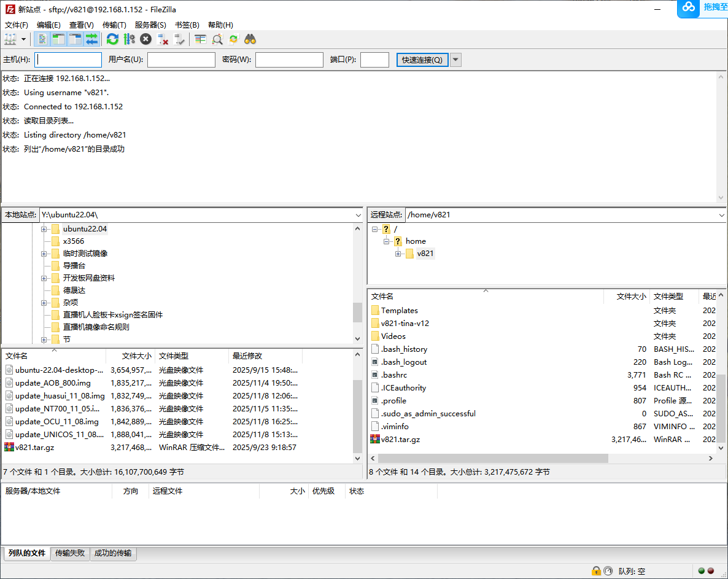
Task: Open the 书签(B) menu
Action: pyautogui.click(x=187, y=25)
